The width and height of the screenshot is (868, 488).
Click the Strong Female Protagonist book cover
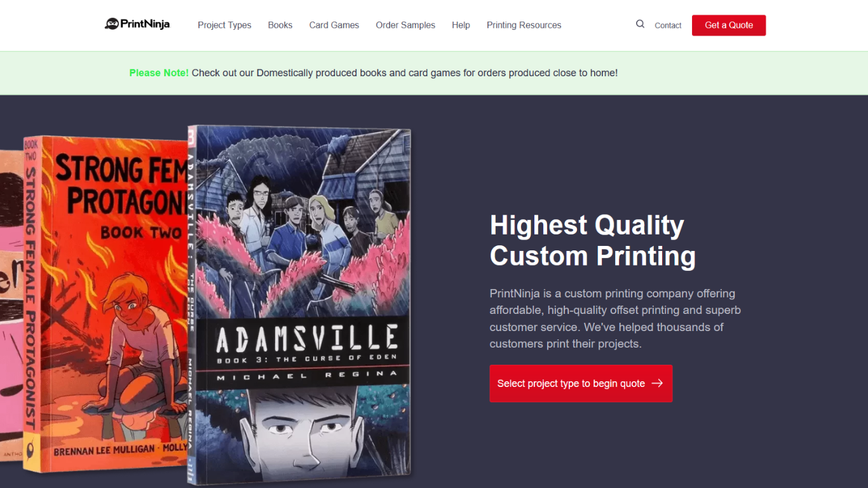pyautogui.click(x=105, y=303)
